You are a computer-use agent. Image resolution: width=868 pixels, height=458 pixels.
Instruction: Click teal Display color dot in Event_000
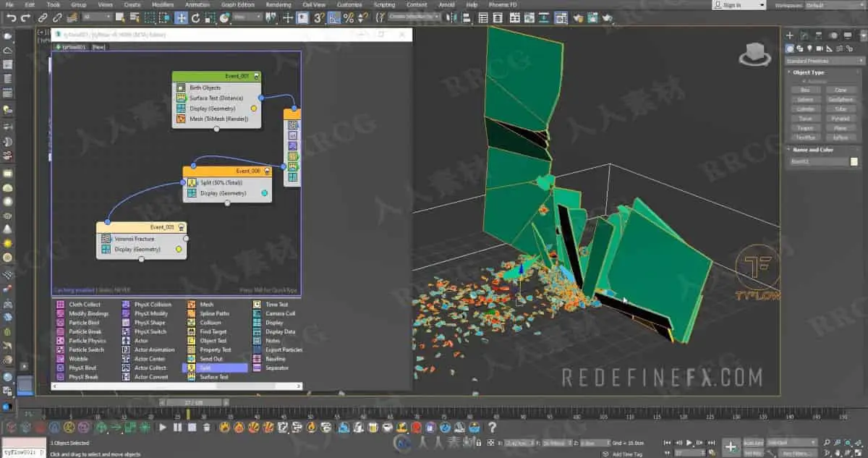tap(264, 193)
